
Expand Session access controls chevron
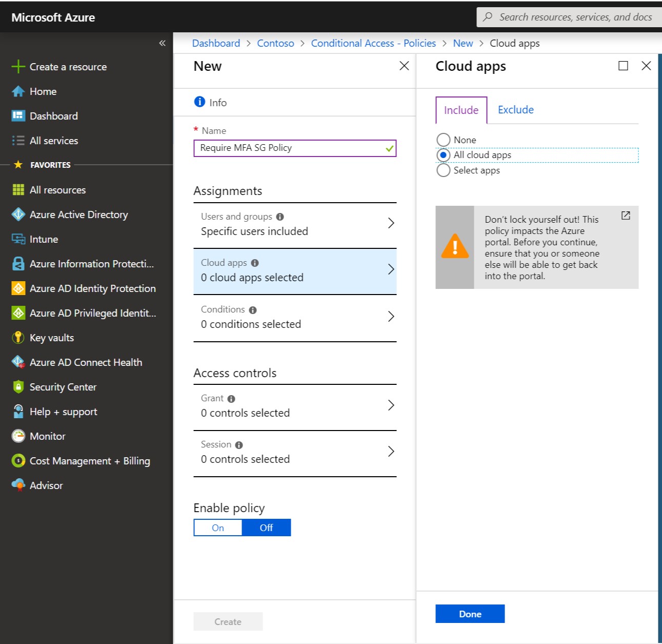point(391,452)
